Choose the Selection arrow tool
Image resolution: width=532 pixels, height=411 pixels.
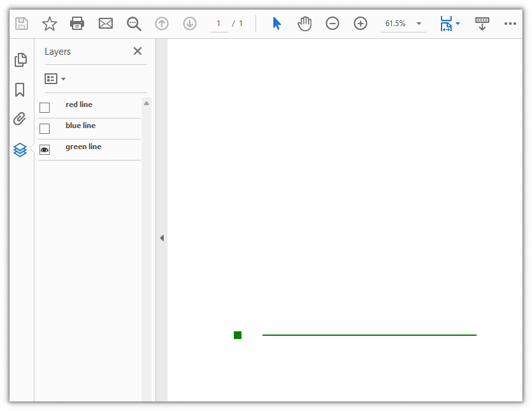pos(277,24)
